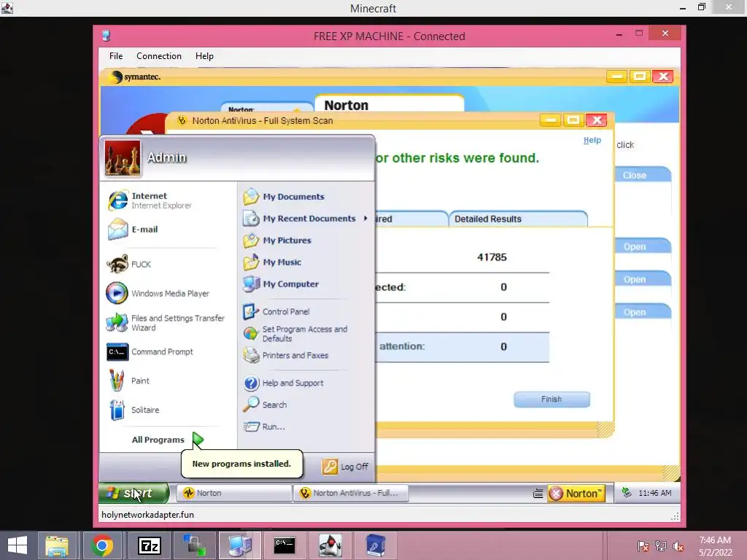Switch to Norton taskbar button
The width and height of the screenshot is (747, 560).
pos(233,494)
